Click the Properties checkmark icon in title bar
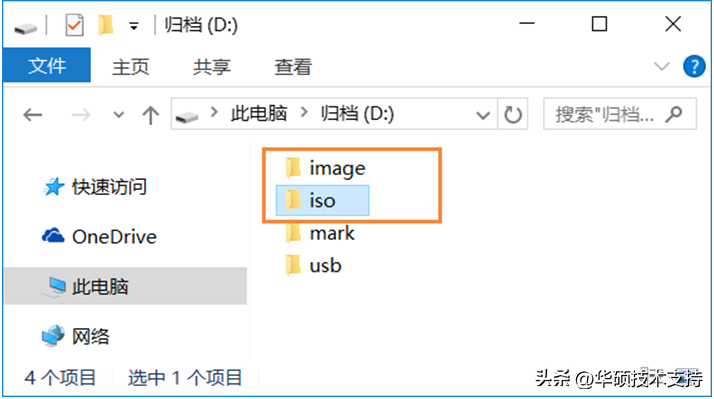The image size is (714, 399). (74, 25)
